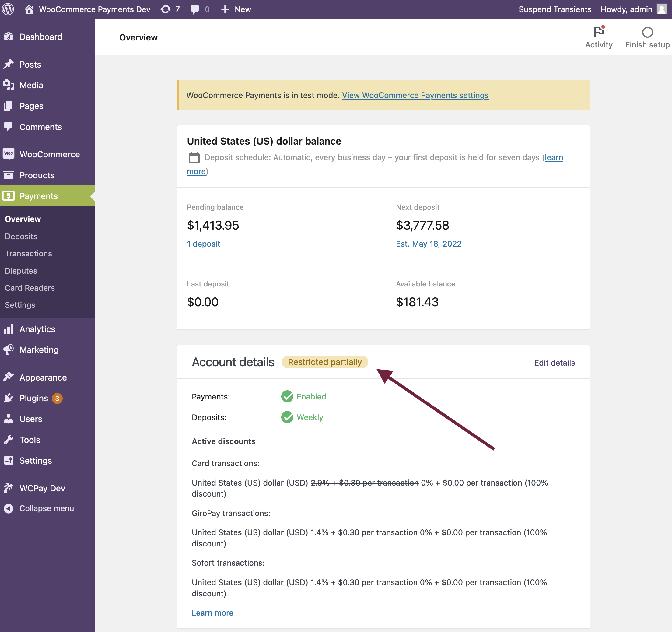Screen dimensions: 672x632
Task: Click the Updates refresh icon
Action: [166, 9]
